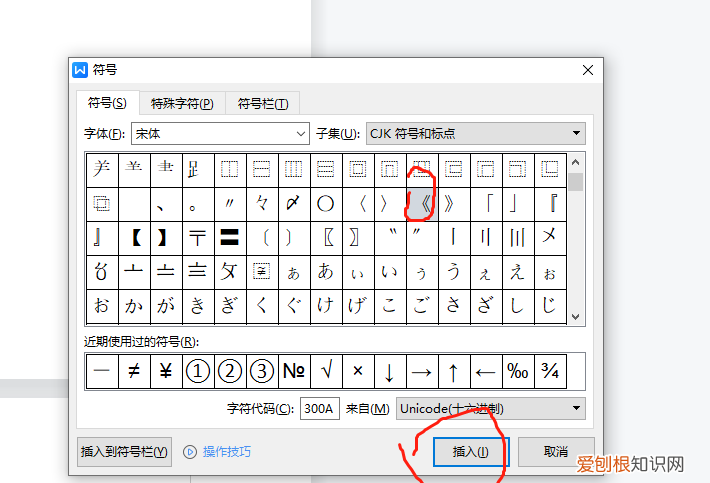Viewport: 710px width, 483px height.
Task: Close the 符号 dialog window
Action: click(588, 70)
